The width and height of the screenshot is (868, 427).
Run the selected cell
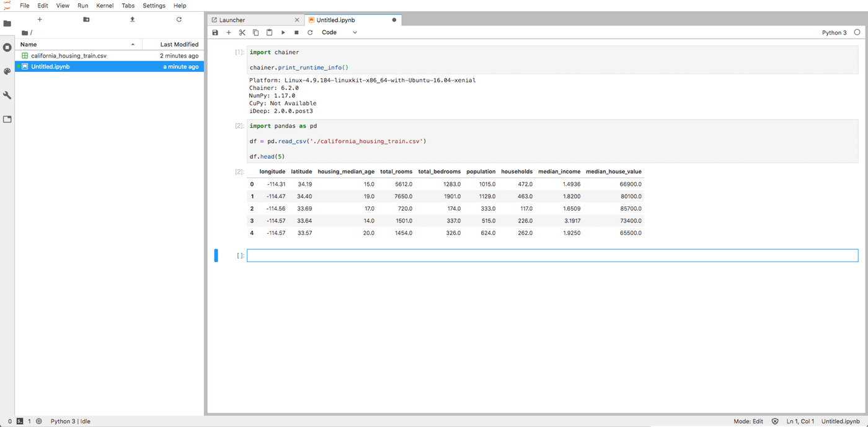(x=283, y=32)
